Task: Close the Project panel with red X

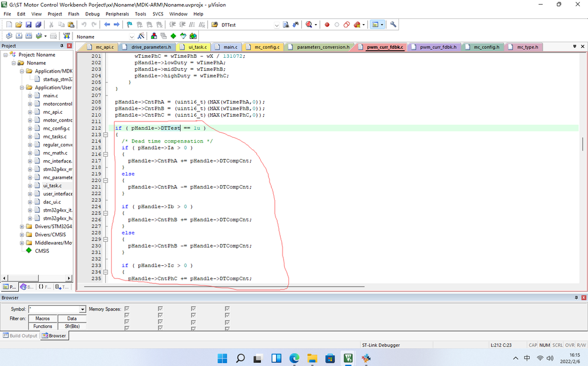Action: coord(69,46)
